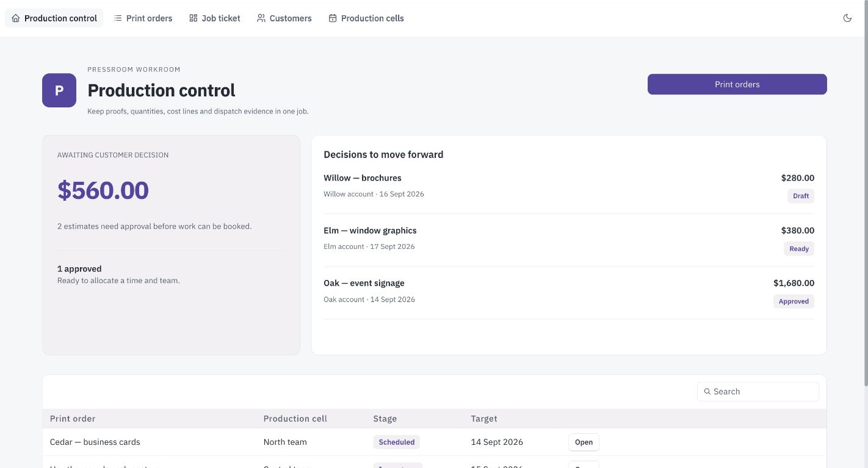Click the $280.00 amount for Willow

pos(798,178)
